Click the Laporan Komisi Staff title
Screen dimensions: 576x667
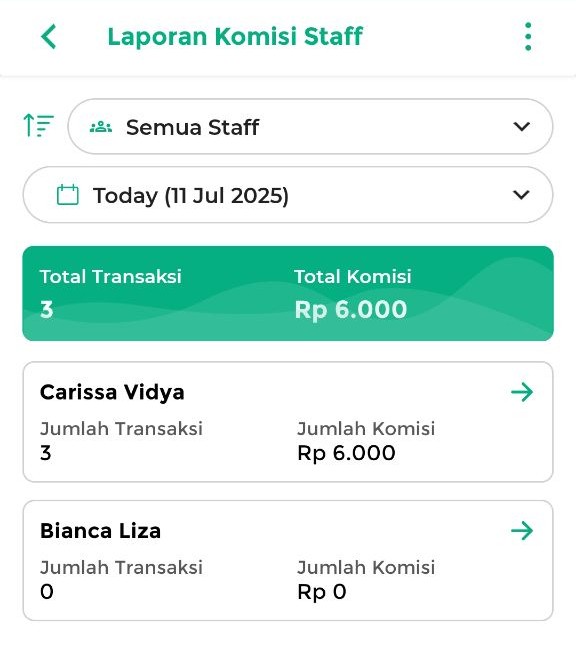(235, 37)
